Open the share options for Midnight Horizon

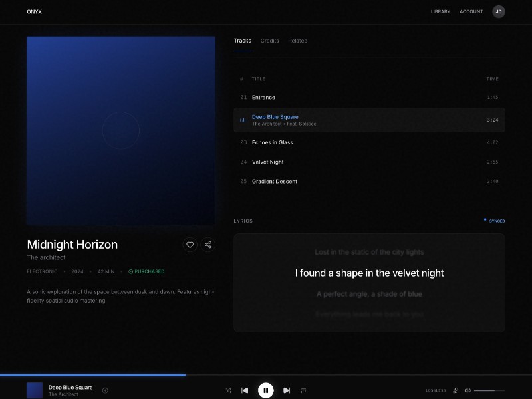(x=208, y=245)
